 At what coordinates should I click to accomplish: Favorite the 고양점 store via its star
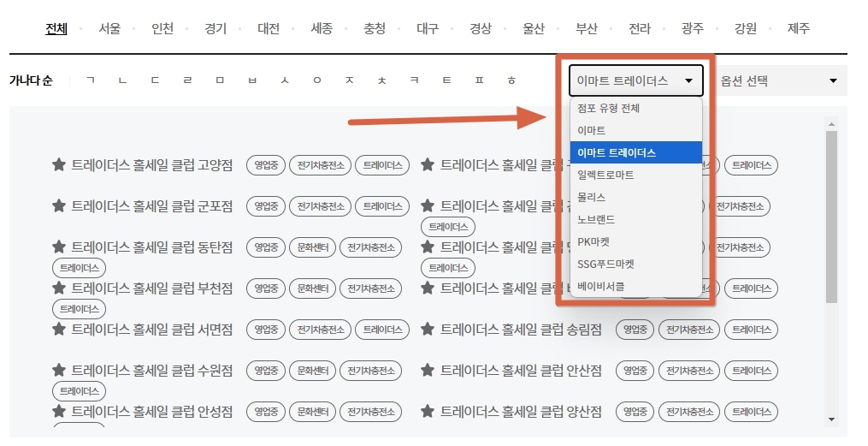click(x=59, y=164)
